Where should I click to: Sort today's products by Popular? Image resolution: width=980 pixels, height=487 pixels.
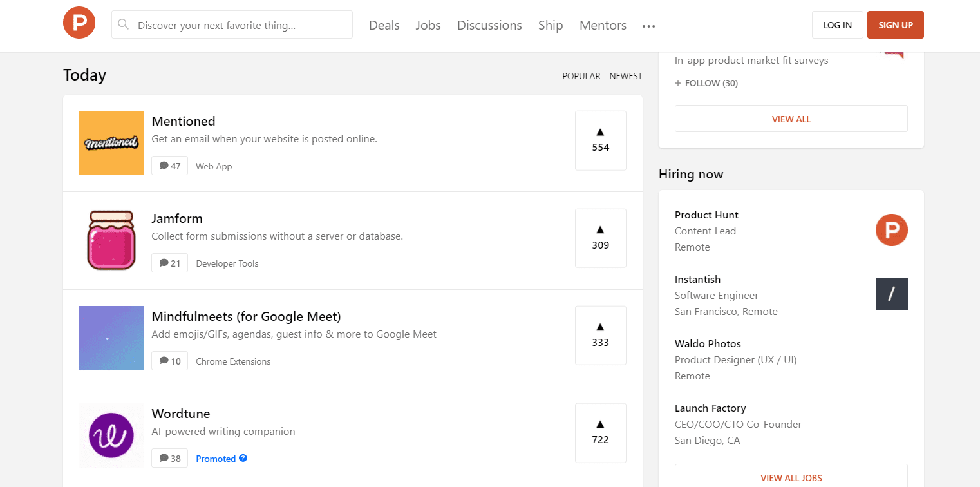(x=581, y=76)
